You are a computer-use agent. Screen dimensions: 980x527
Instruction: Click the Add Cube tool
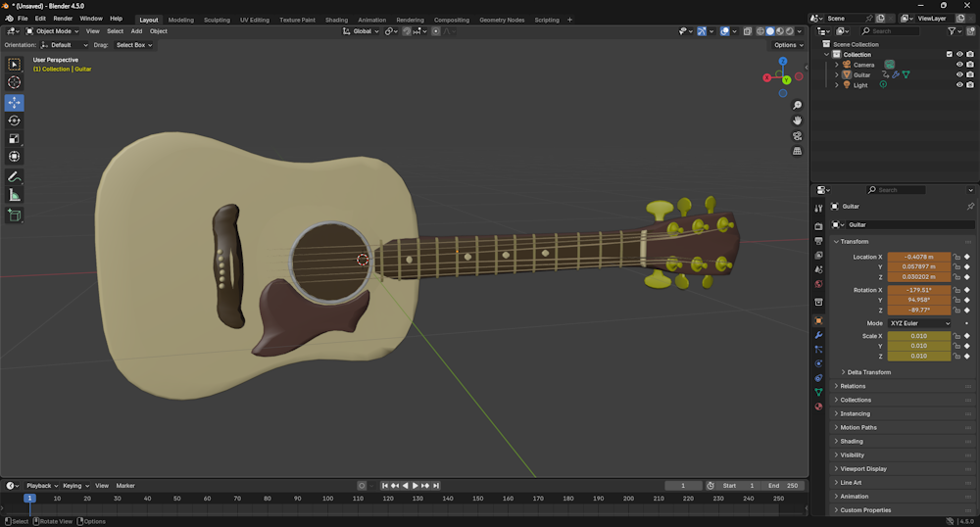(x=14, y=215)
